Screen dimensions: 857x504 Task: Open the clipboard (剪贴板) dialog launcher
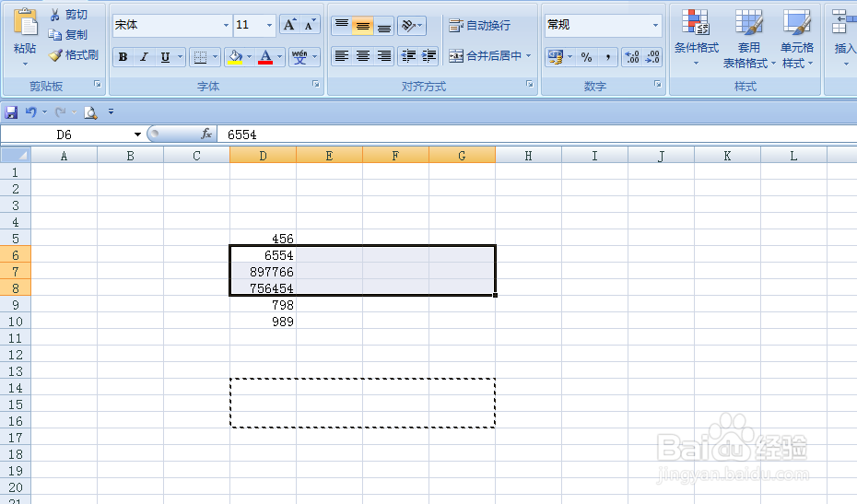(98, 84)
